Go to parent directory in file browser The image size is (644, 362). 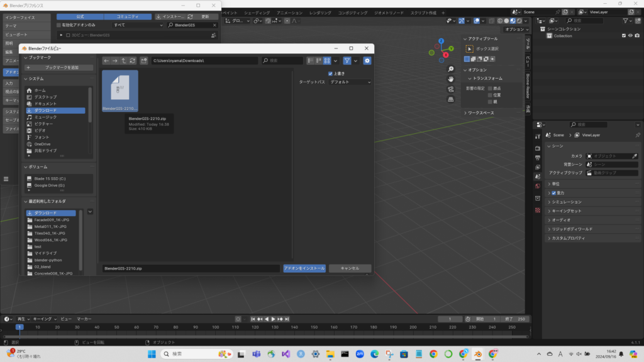click(x=124, y=60)
